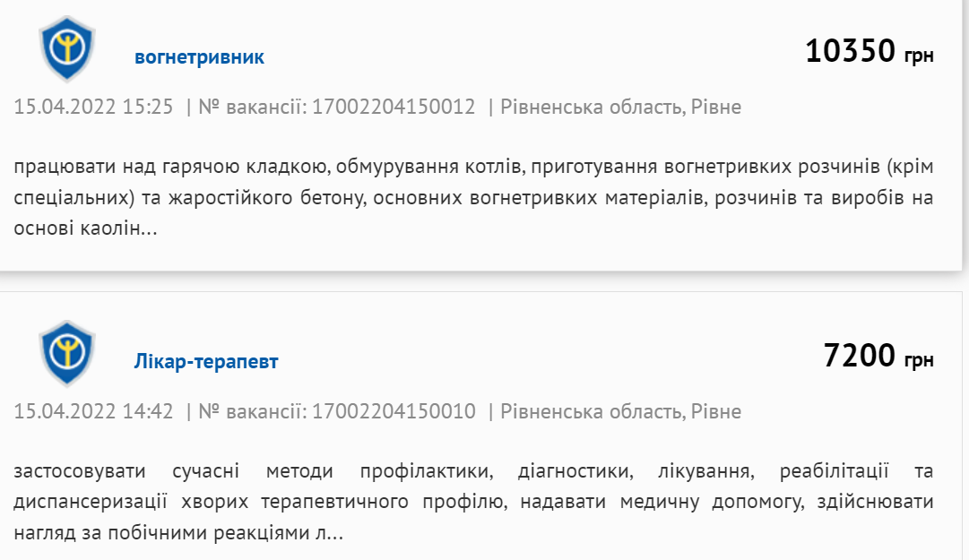This screenshot has height=560, width=969.
Task: Click '№ вакансії' label in the Лікар-терапевт card
Action: tap(252, 411)
